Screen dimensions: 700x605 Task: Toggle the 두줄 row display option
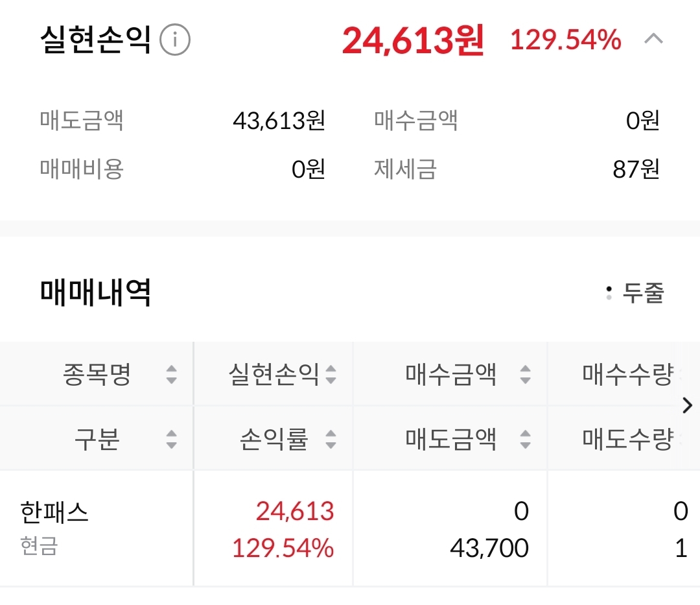(x=635, y=292)
